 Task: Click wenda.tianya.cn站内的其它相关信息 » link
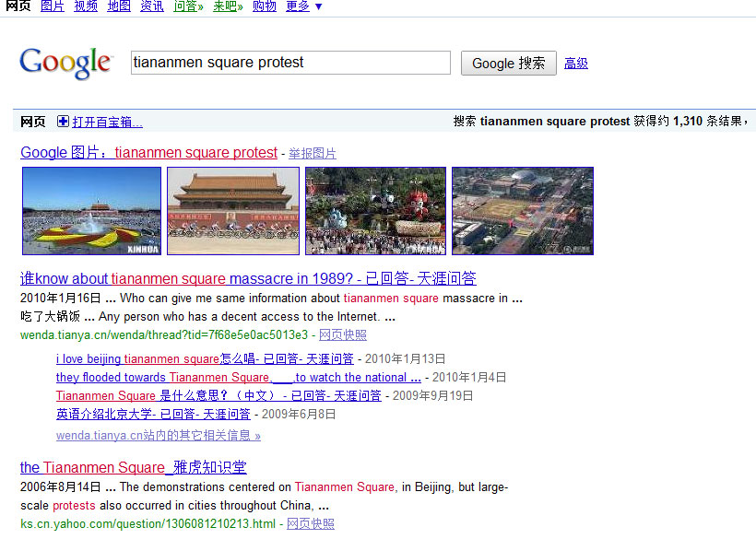click(159, 436)
